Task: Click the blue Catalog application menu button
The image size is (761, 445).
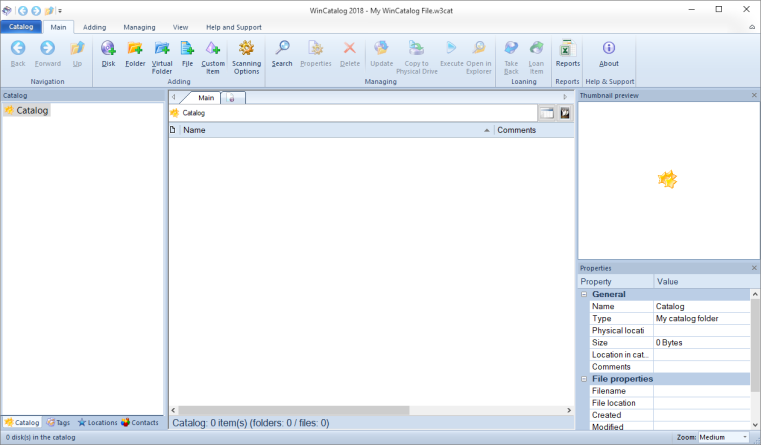Action: [x=21, y=27]
